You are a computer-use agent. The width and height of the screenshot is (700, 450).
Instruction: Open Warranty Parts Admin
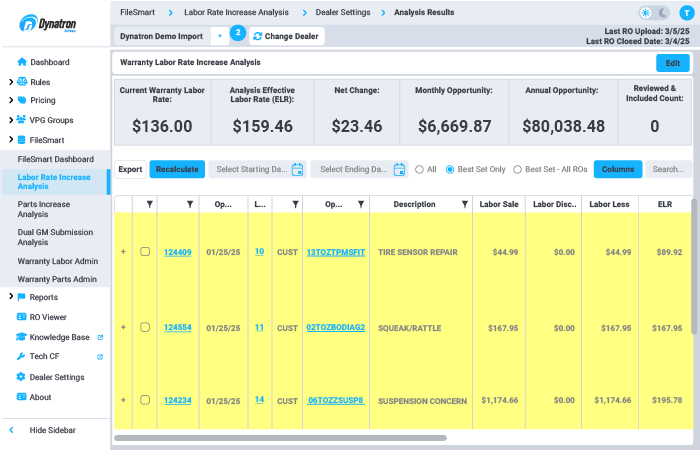tap(56, 279)
